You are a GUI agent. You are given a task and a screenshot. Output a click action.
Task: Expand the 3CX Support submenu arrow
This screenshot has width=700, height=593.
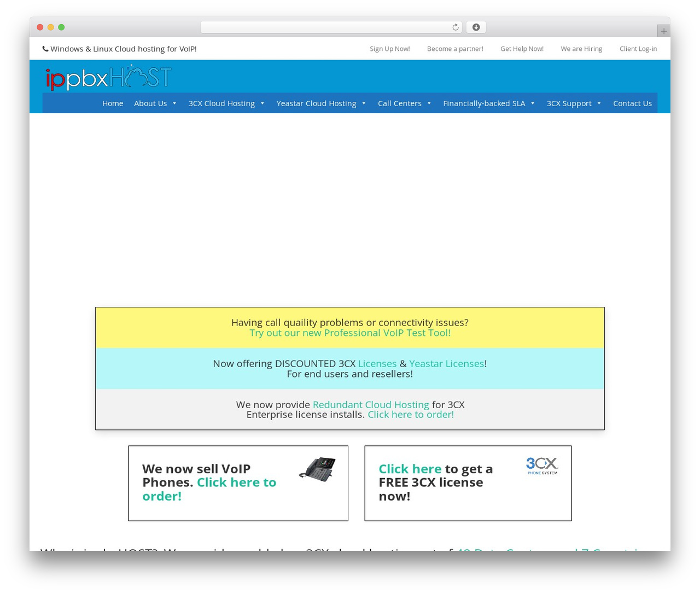[599, 103]
